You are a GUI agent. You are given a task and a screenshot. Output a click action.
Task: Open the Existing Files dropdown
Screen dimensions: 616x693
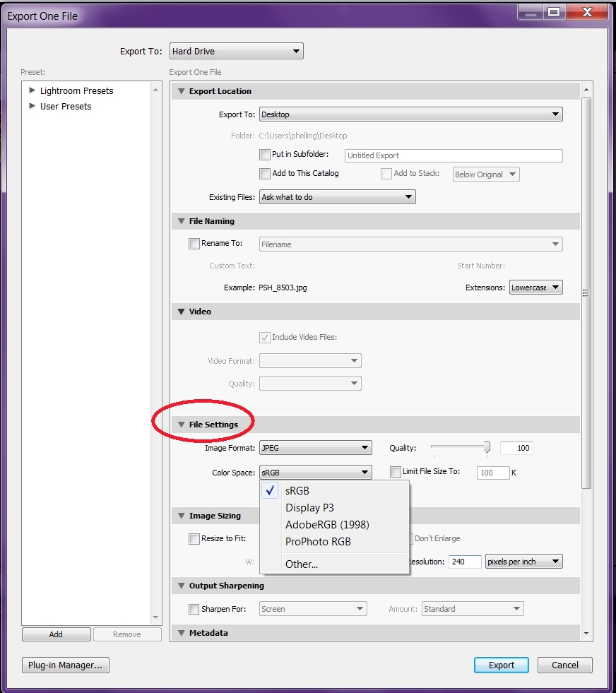click(x=337, y=197)
